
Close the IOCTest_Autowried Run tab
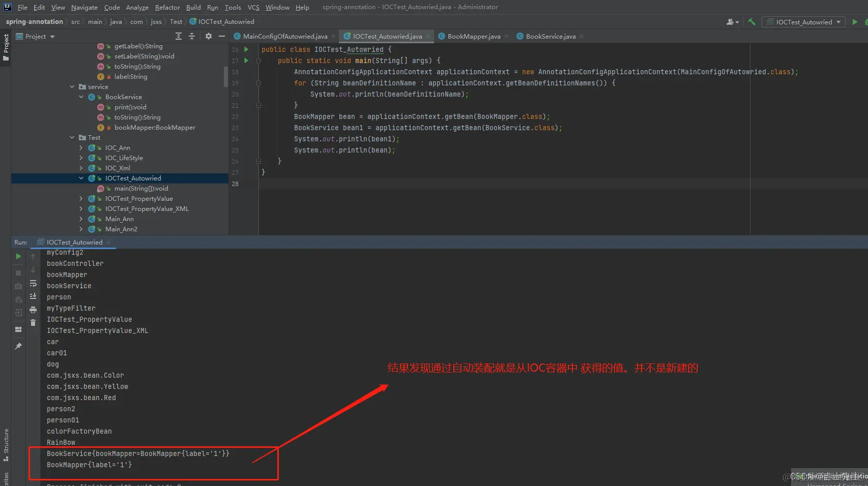(x=108, y=242)
